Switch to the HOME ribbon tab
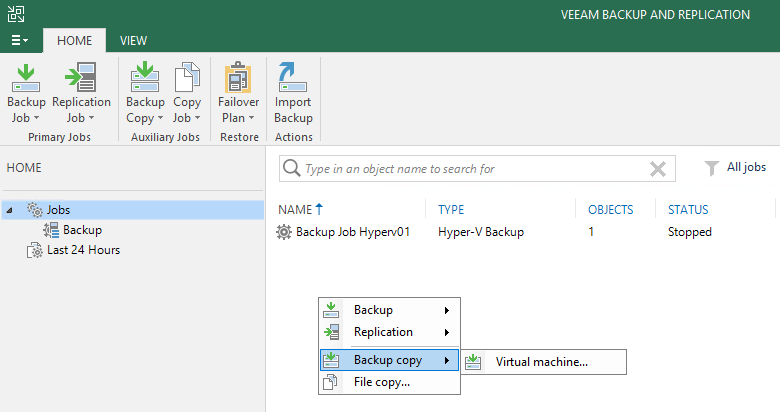 [75, 40]
